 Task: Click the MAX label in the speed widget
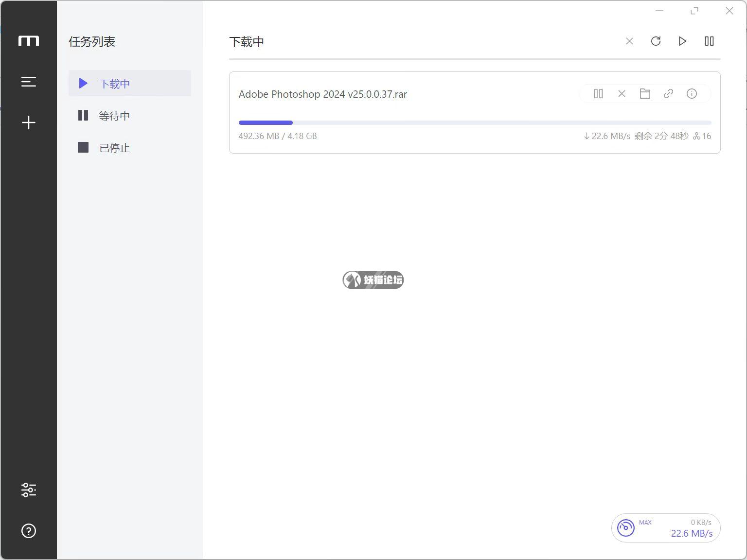click(645, 522)
